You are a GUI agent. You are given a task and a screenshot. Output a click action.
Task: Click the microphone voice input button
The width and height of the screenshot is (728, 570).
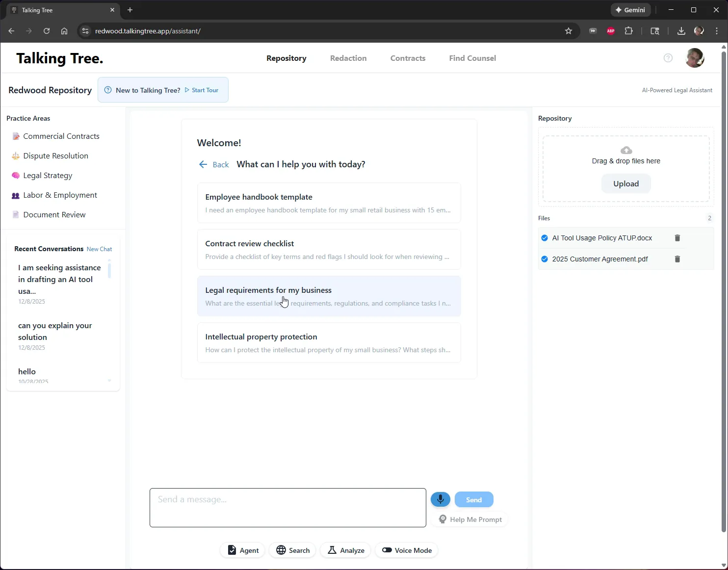click(x=440, y=499)
